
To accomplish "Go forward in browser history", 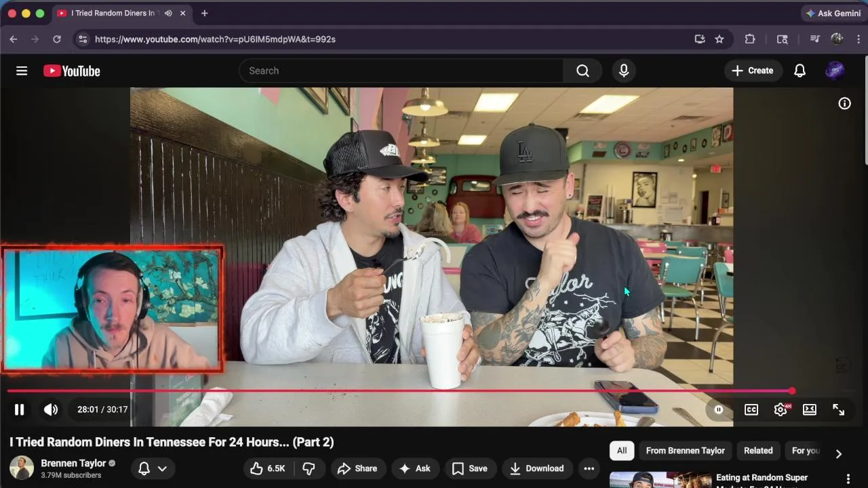I will click(x=35, y=39).
